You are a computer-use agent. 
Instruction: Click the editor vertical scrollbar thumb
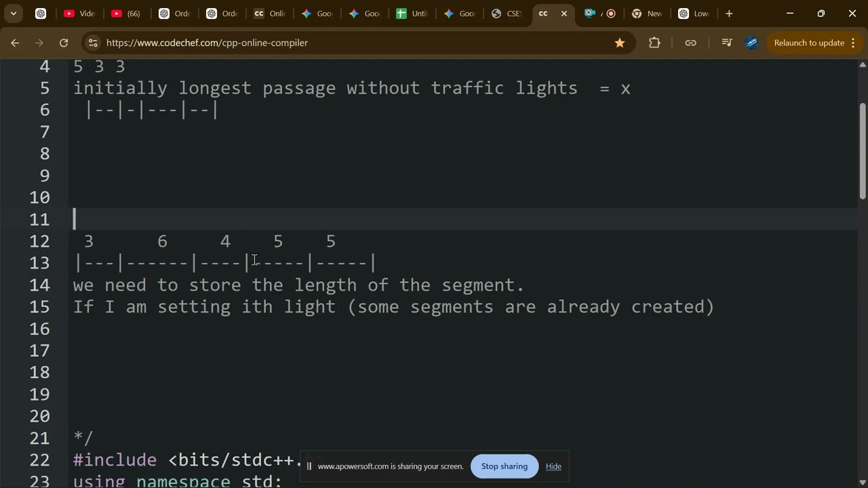point(863,151)
